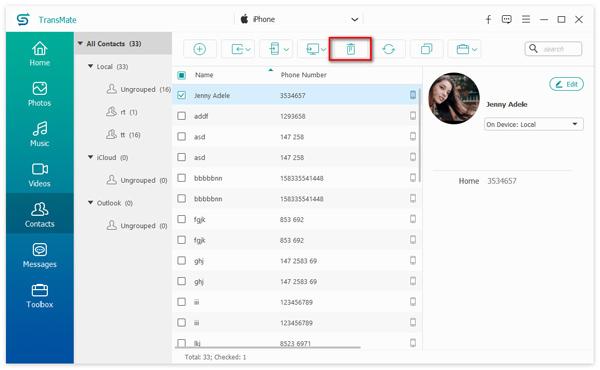This screenshot has height=370, width=600.
Task: Open Toolbox in the sidebar
Action: (39, 296)
